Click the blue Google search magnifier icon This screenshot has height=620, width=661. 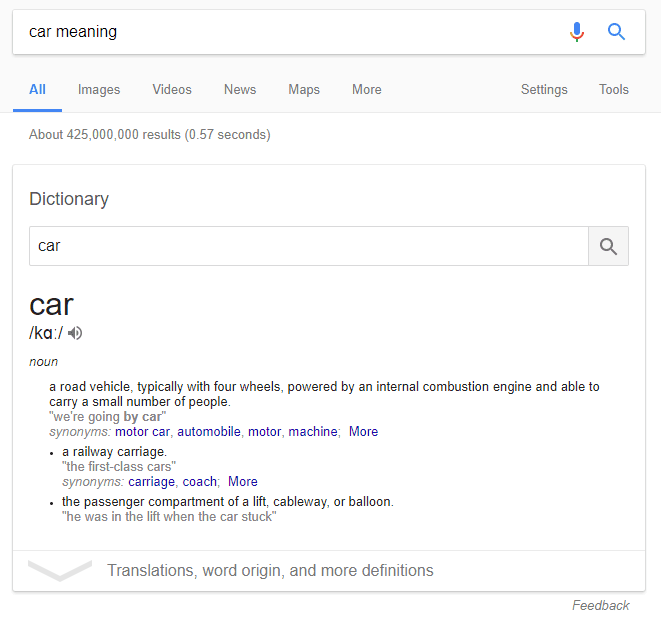(x=617, y=32)
